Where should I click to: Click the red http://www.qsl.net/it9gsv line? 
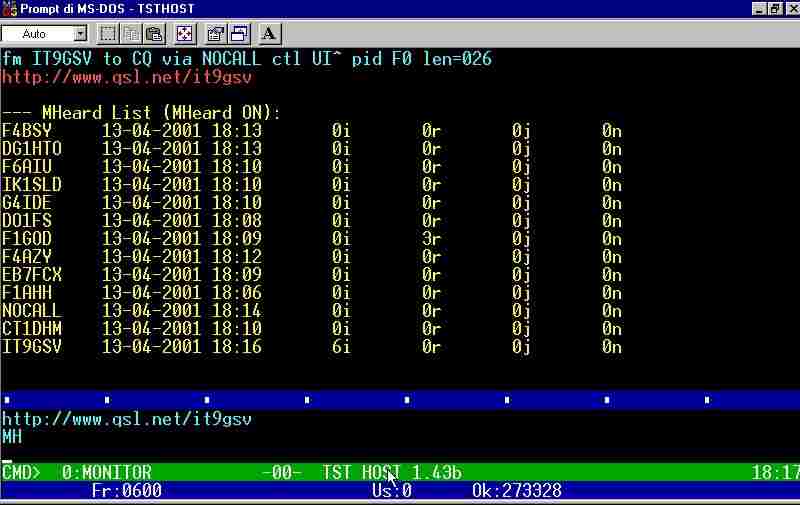127,77
